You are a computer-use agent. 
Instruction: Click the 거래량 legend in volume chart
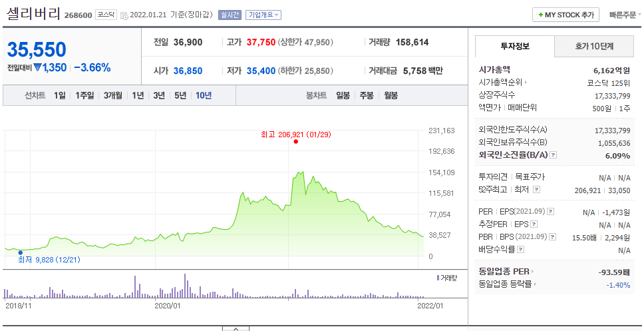point(447,278)
